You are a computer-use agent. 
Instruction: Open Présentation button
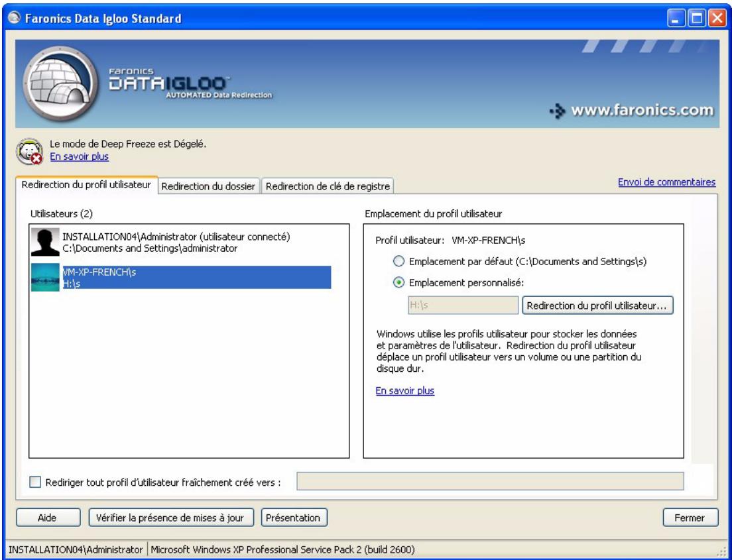(x=294, y=518)
